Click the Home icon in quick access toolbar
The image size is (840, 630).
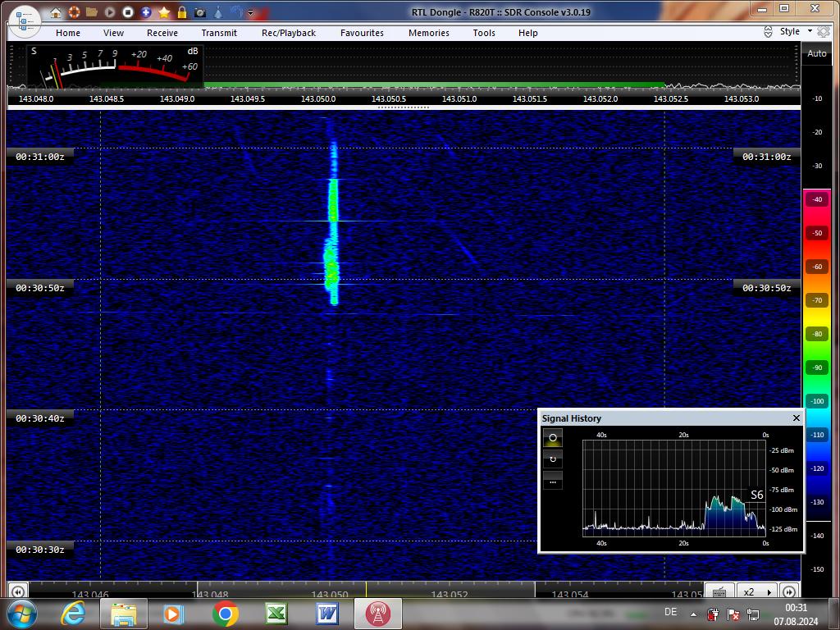56,12
